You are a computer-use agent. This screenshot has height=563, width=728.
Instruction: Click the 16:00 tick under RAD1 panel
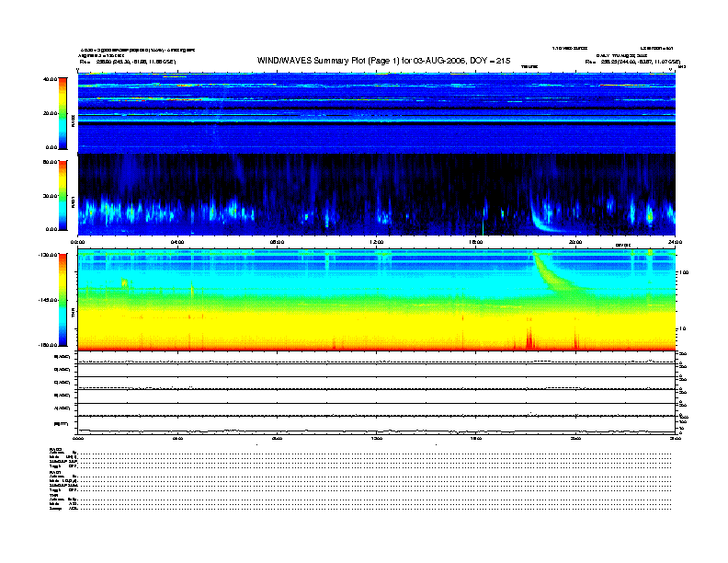coord(476,242)
